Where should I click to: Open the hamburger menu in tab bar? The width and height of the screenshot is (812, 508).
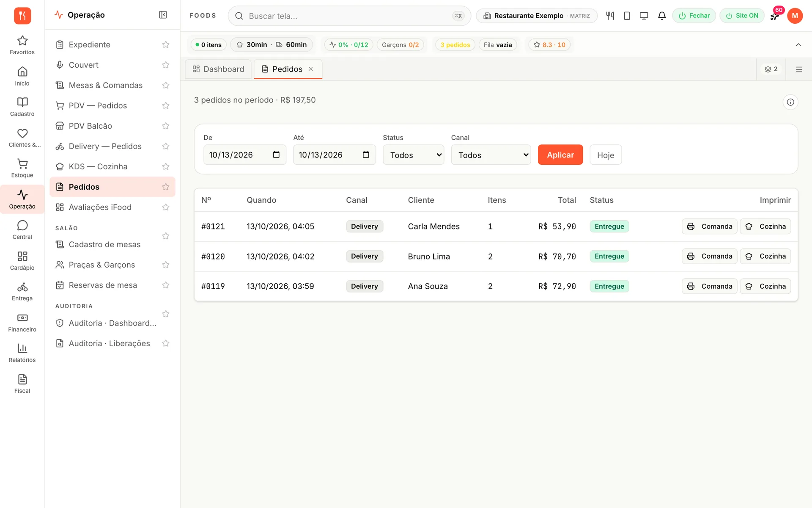[798, 69]
